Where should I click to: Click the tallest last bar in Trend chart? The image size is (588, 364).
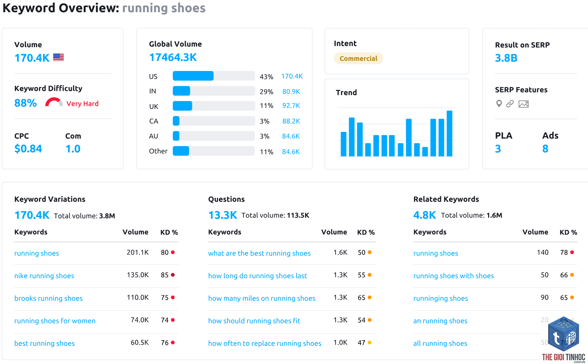click(449, 133)
